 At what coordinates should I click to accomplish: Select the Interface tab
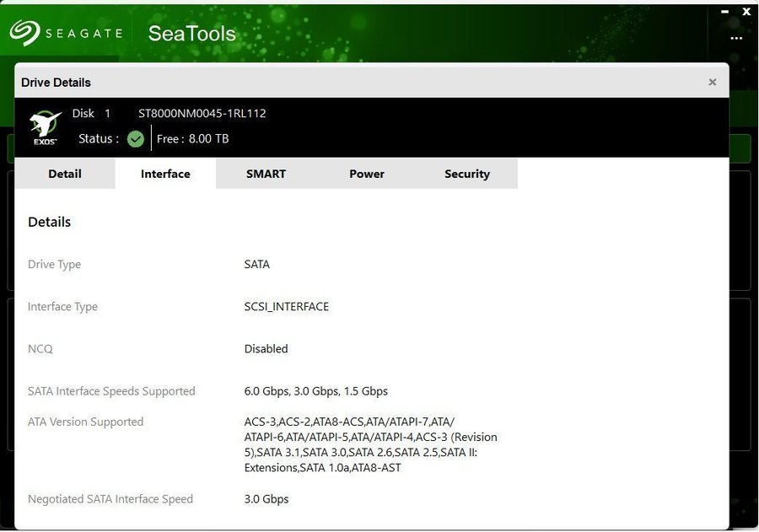[x=165, y=174]
